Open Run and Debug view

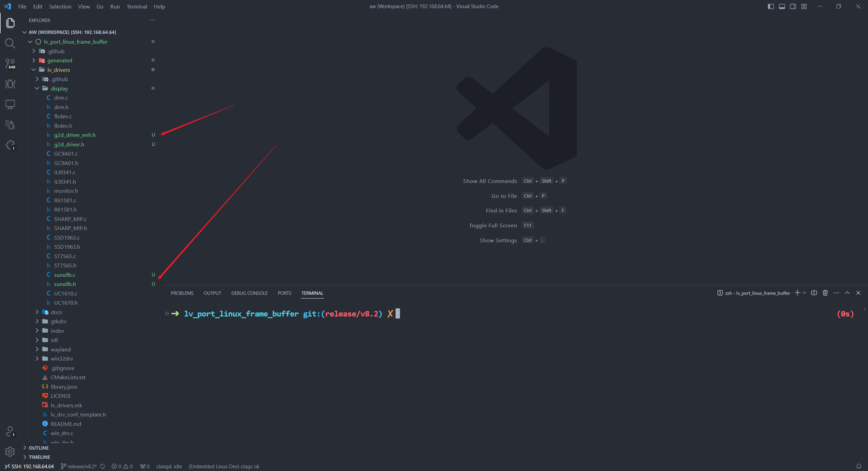10,84
